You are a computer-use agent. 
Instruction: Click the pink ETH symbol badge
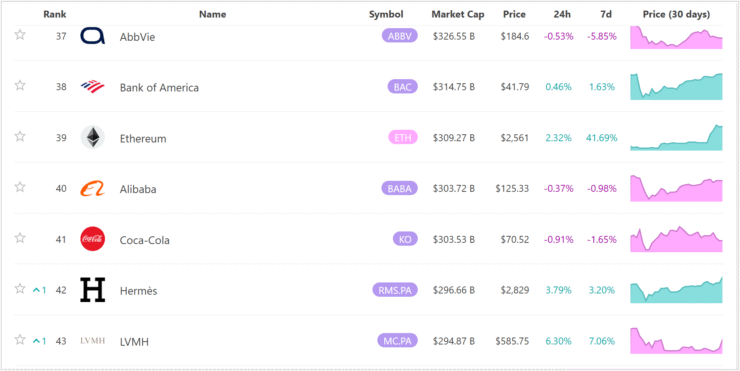point(403,138)
